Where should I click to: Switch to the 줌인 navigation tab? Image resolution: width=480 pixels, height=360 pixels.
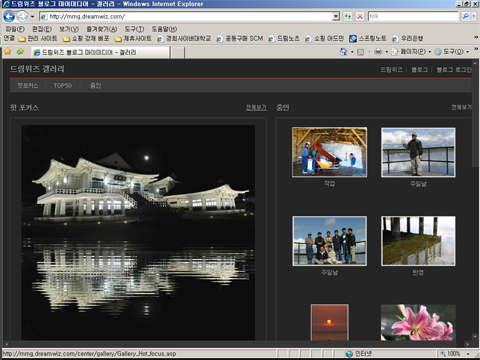coord(96,86)
